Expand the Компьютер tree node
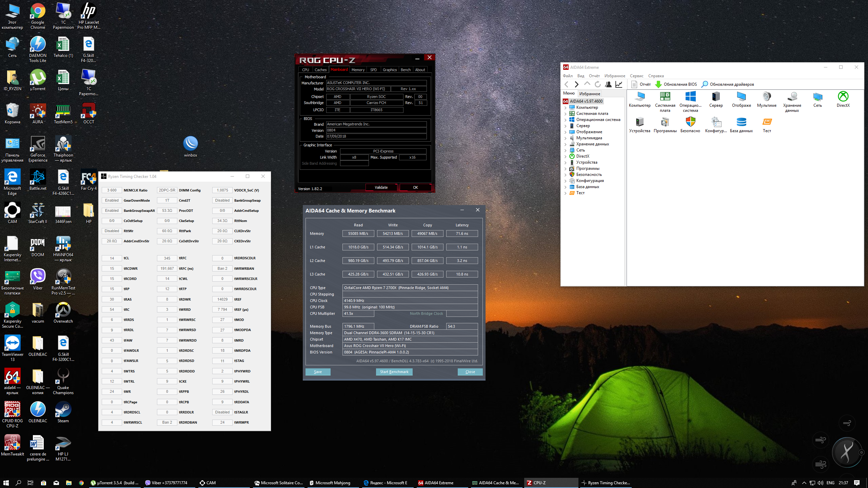Image resolution: width=868 pixels, height=488 pixels. click(x=565, y=108)
